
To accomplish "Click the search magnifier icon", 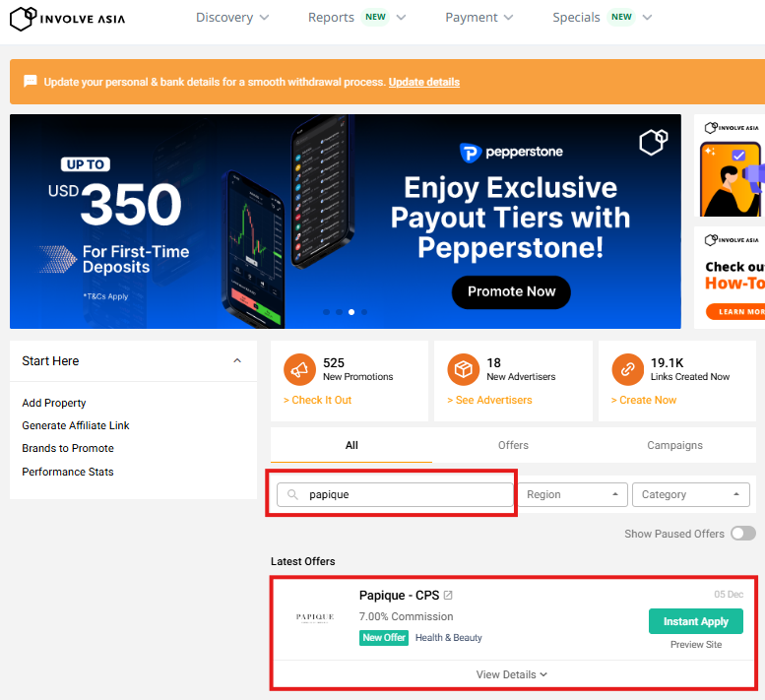I will tap(293, 494).
